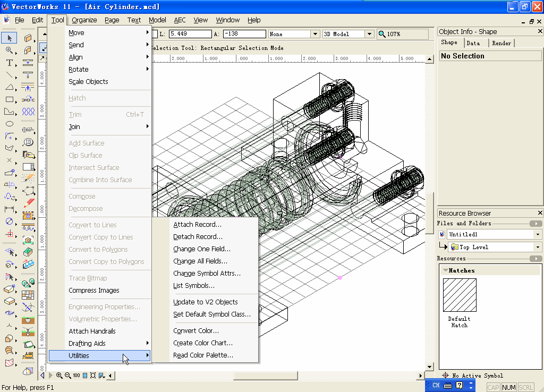The width and height of the screenshot is (544, 392).
Task: Select the Locus point tool
Action: [10, 160]
